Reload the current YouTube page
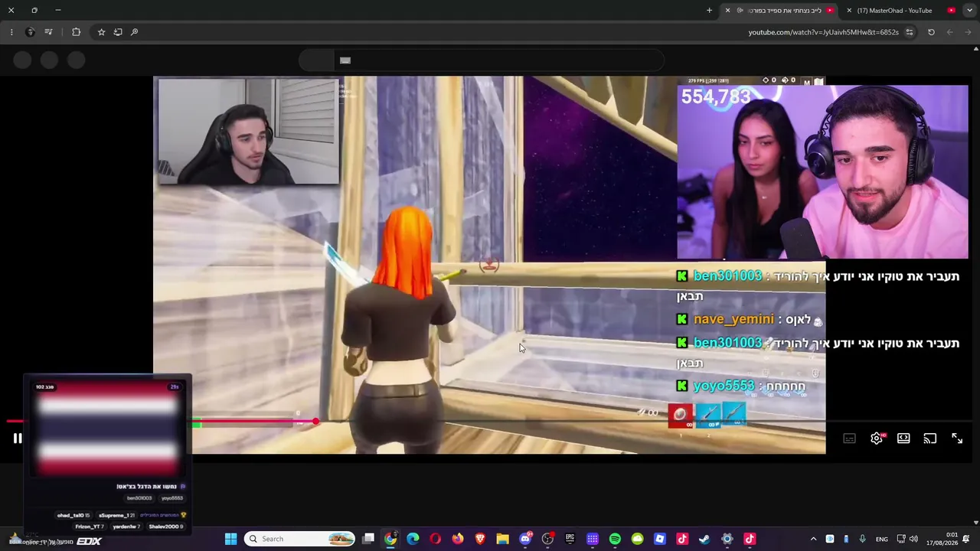Image resolution: width=980 pixels, height=551 pixels. tap(931, 32)
